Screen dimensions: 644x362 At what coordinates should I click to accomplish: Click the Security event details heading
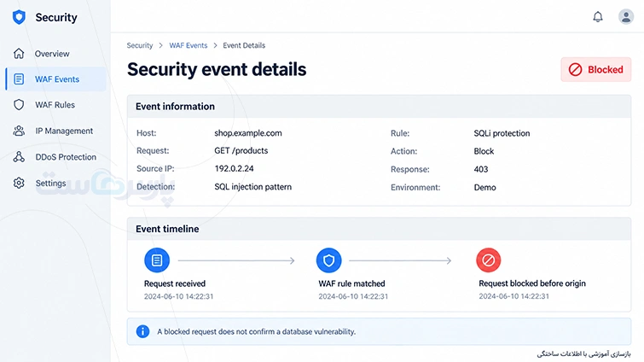coord(217,69)
